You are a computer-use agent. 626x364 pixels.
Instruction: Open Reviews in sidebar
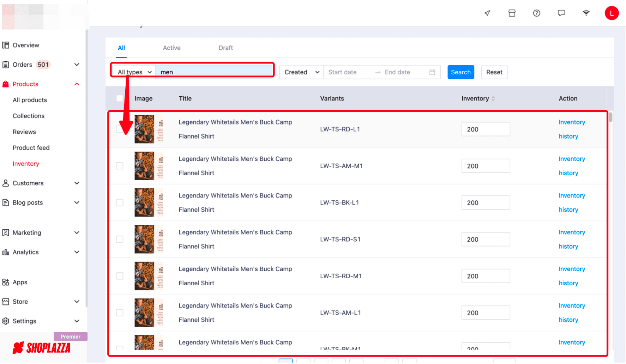pos(24,132)
